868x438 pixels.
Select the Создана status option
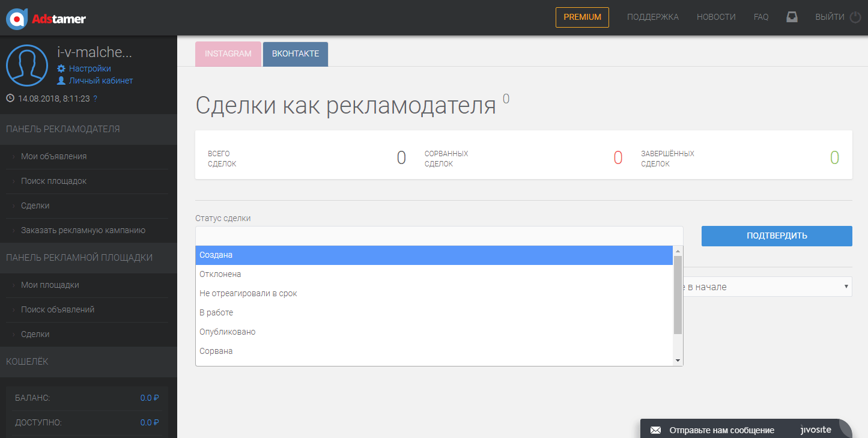(434, 255)
